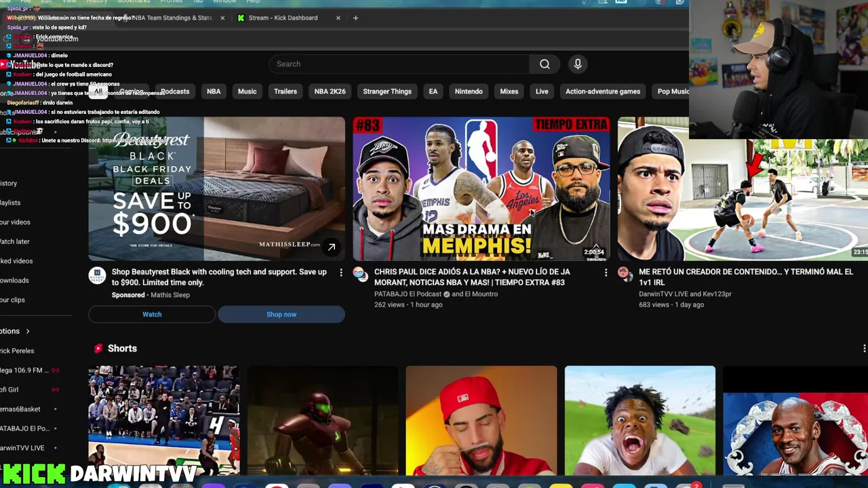Open Downloads in the sidebar
This screenshot has width=868, height=488.
coord(15,281)
